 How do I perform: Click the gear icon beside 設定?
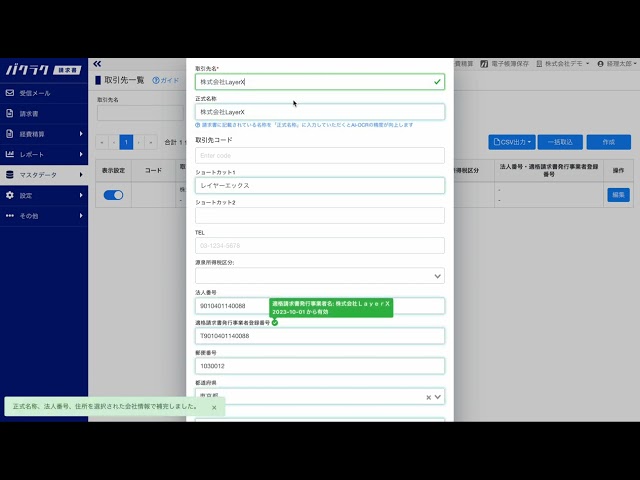point(10,195)
